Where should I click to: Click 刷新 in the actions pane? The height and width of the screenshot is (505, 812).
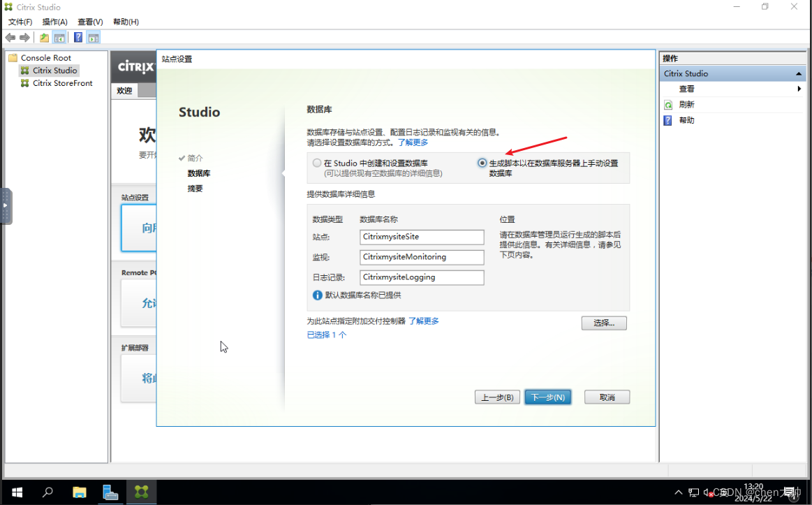pos(687,105)
